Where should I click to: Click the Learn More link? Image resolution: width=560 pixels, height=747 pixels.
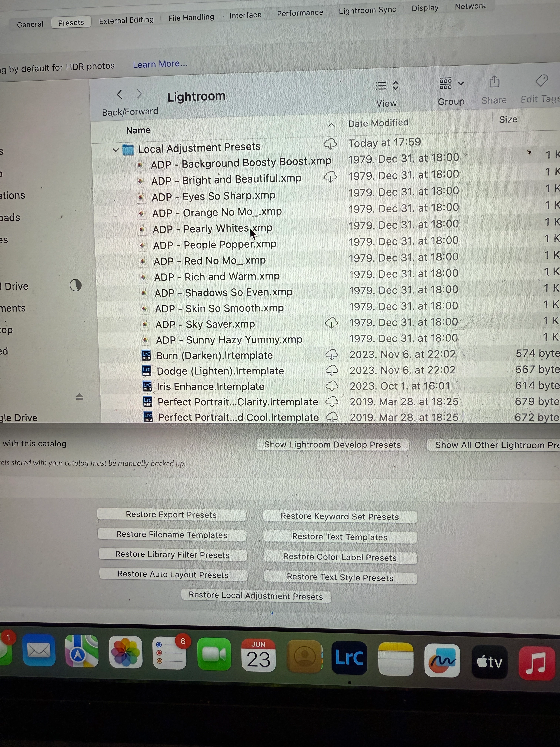(160, 64)
